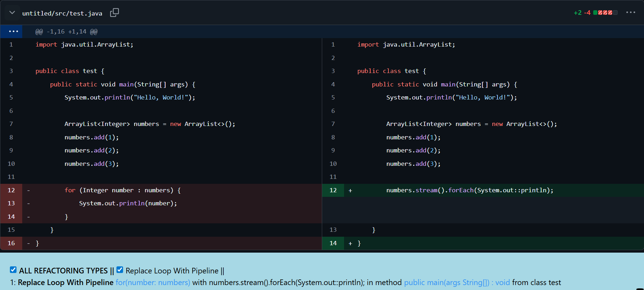Image resolution: width=644 pixels, height=290 pixels.
Task: Click the minus marker on deleted line 16
Action: click(29, 243)
